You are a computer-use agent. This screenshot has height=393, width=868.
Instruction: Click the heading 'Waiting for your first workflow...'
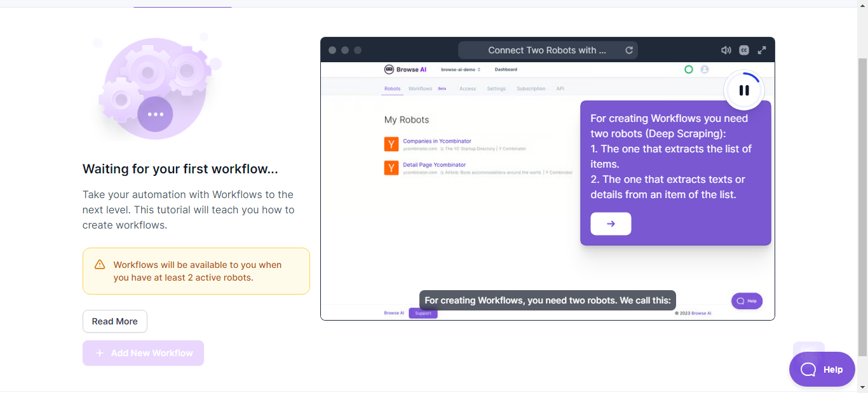click(x=180, y=170)
